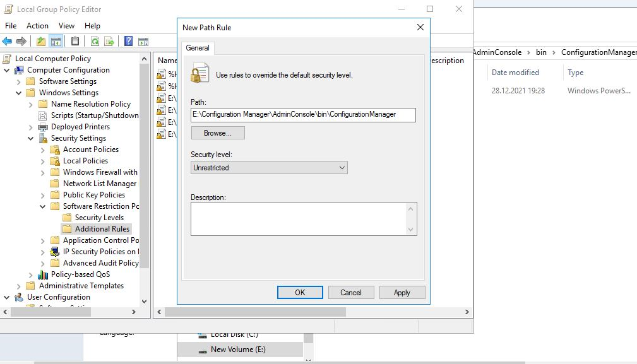
Task: Select the General tab in dialog
Action: pyautogui.click(x=198, y=48)
